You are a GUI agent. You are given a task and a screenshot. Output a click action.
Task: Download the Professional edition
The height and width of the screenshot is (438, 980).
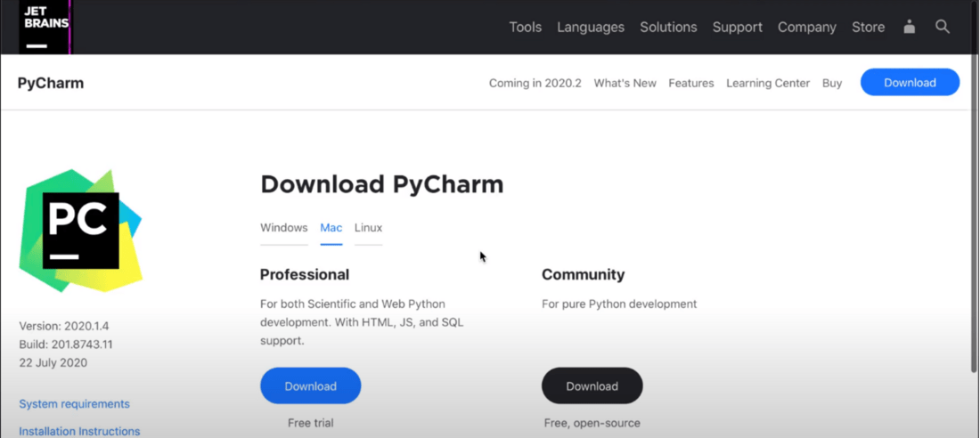[311, 386]
